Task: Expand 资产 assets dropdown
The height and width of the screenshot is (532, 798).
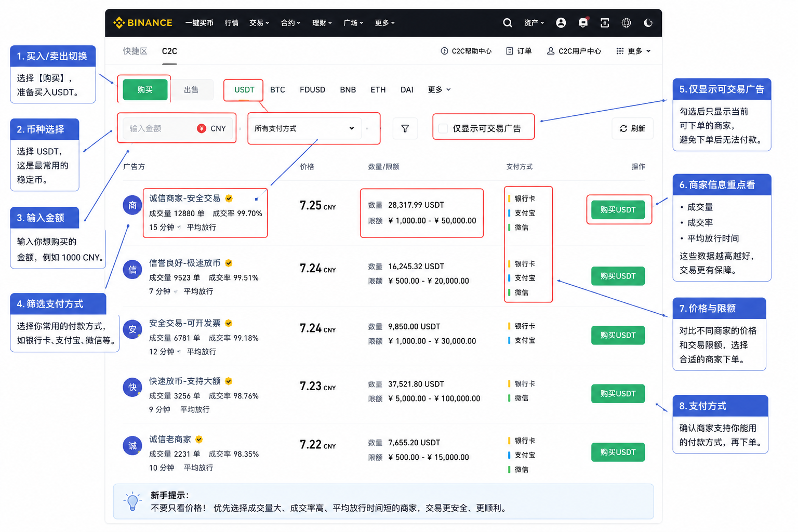Action: point(534,23)
